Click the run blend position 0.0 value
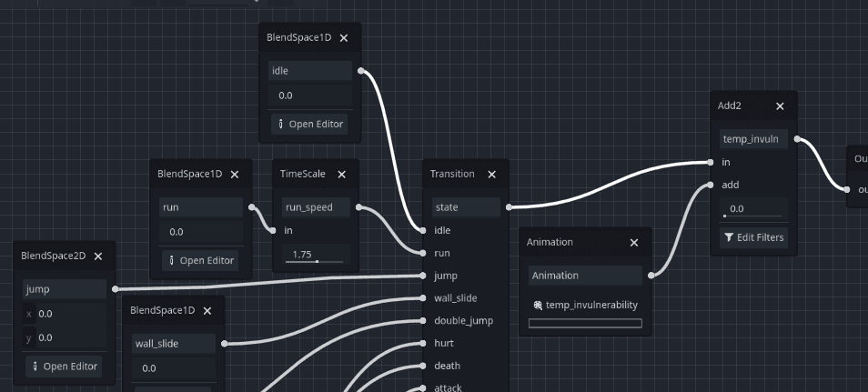The width and height of the screenshot is (868, 392). pos(201,231)
